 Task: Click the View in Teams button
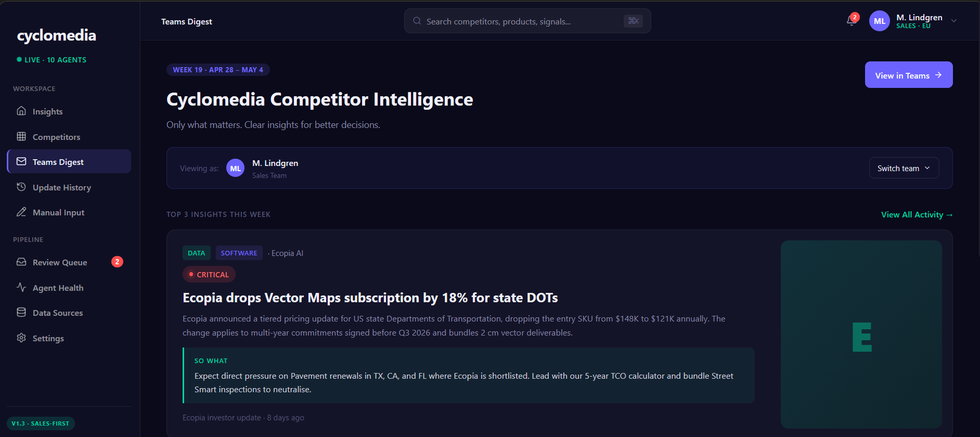tap(908, 75)
